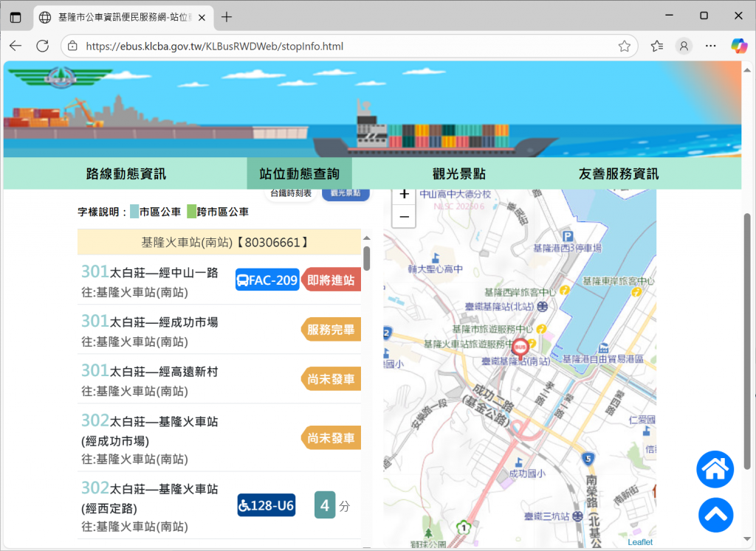Click the 臺鐵基隆站(北站) rail icon on map

click(543, 306)
